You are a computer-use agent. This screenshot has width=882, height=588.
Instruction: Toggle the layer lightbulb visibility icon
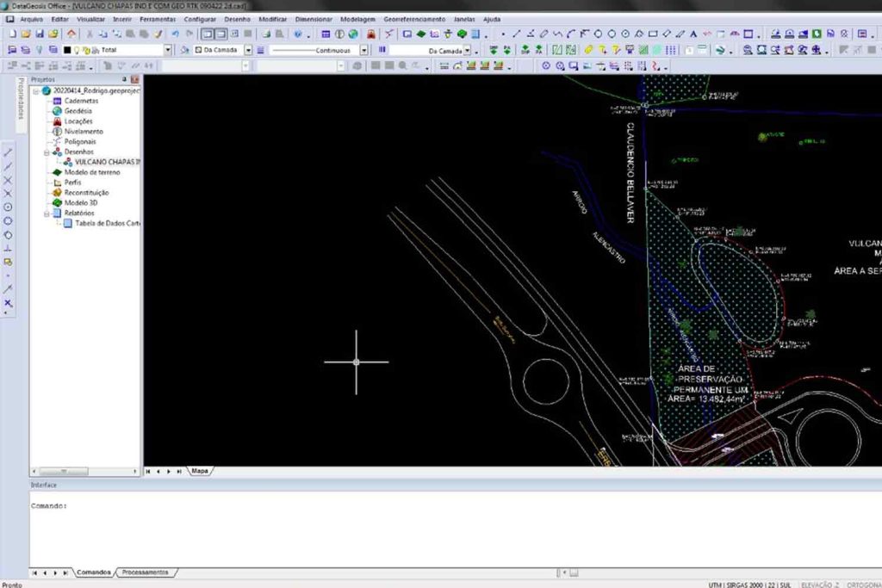tap(77, 50)
